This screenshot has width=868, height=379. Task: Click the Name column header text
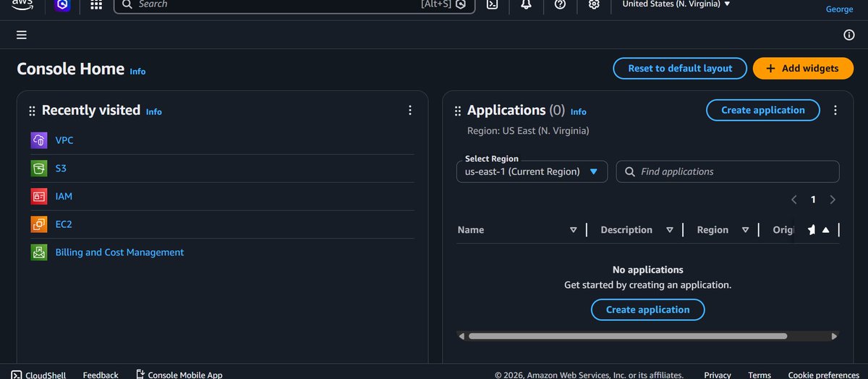(x=471, y=230)
